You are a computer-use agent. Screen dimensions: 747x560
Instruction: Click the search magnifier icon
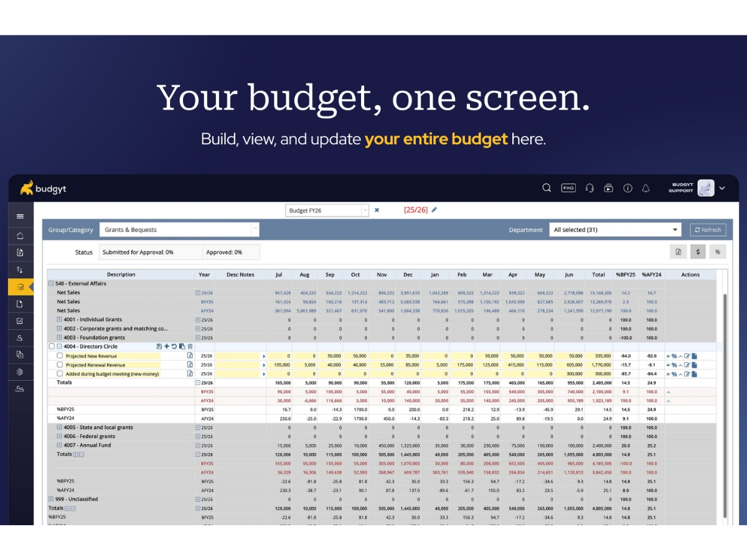point(547,188)
